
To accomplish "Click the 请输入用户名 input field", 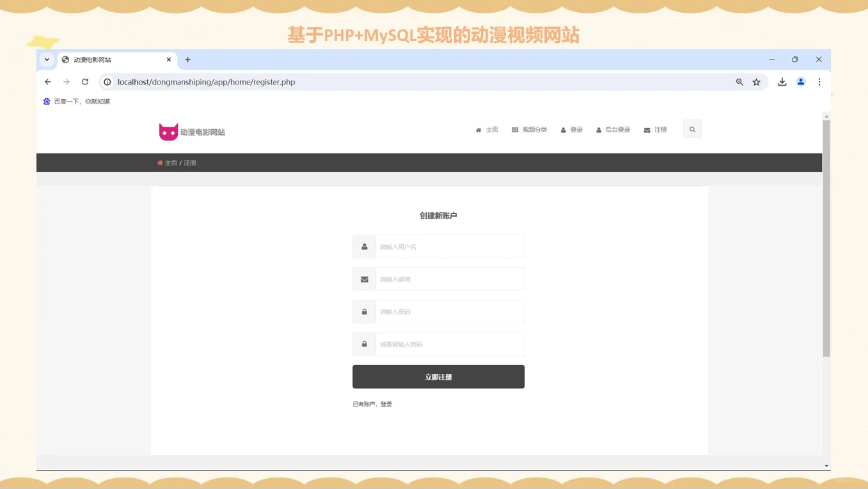I will coord(450,246).
